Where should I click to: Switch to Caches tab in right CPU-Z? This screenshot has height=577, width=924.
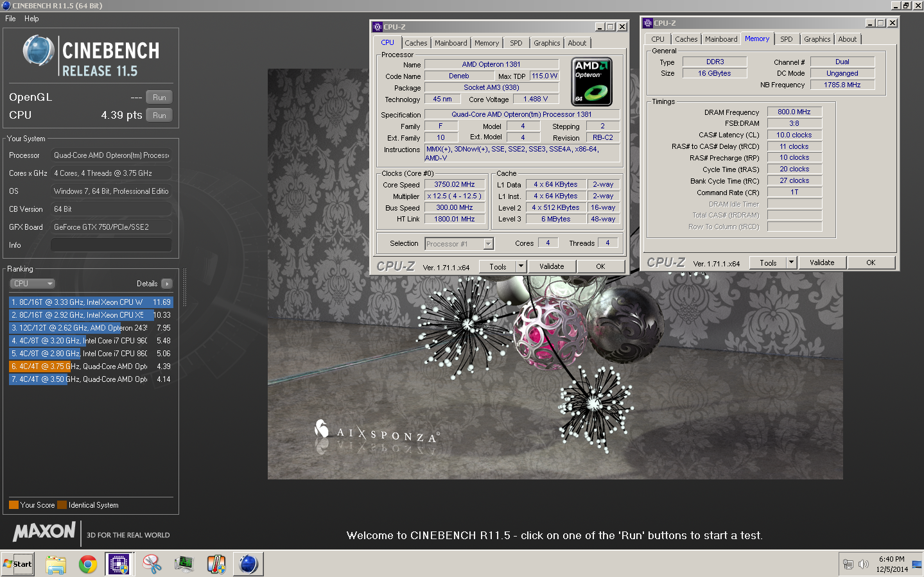click(686, 39)
